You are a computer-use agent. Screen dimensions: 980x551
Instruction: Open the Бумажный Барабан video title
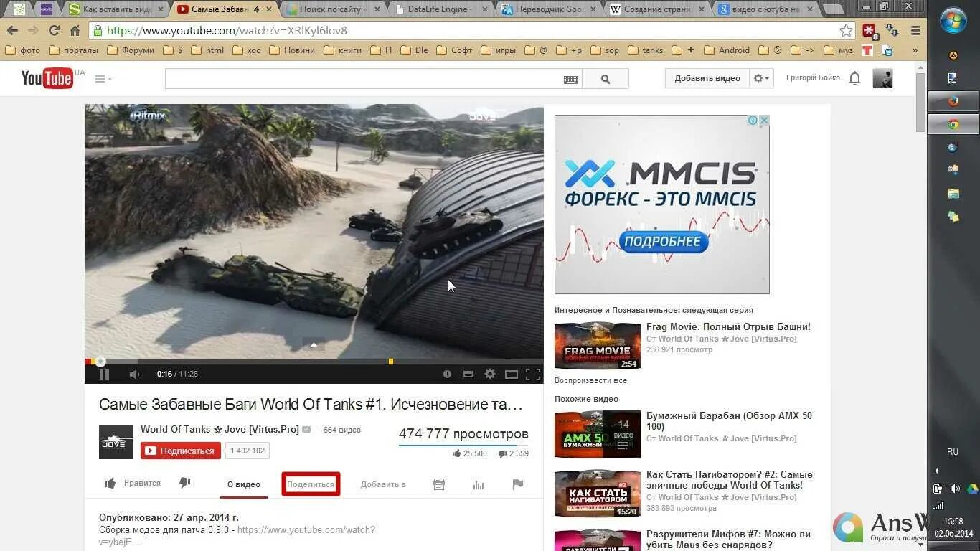tap(729, 420)
